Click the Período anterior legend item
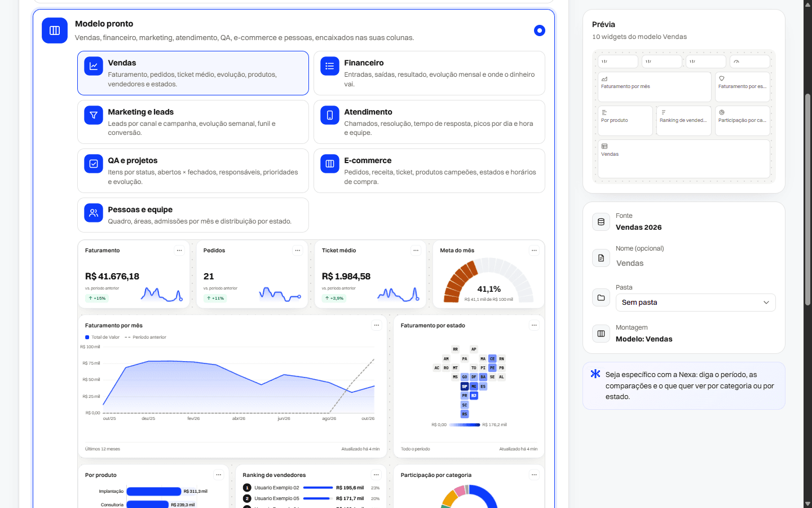The width and height of the screenshot is (812, 508). [145, 338]
